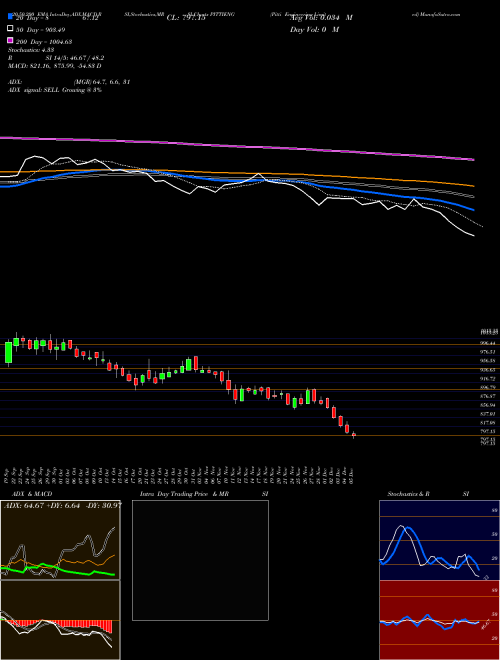
Task: Click the white 50 Day legend swatch
Action: 10,29
